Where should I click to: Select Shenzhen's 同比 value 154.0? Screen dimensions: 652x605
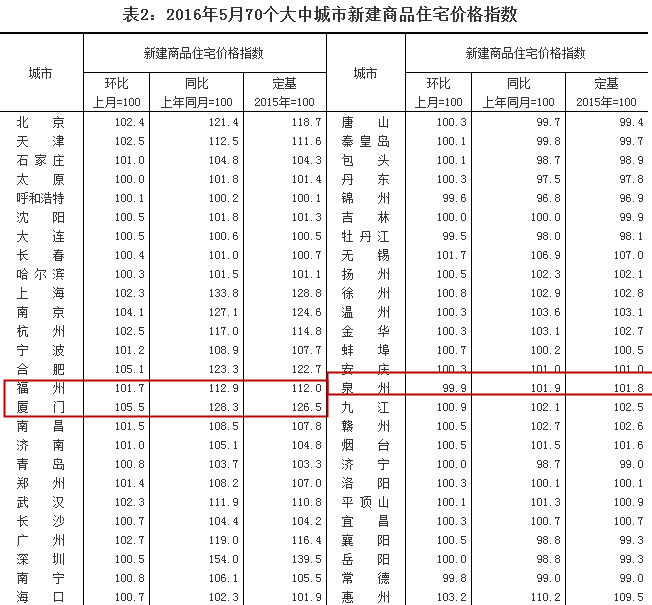[x=224, y=559]
